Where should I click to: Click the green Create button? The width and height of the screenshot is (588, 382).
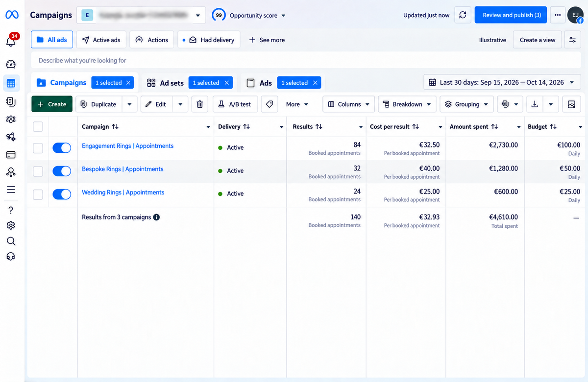[x=52, y=104]
